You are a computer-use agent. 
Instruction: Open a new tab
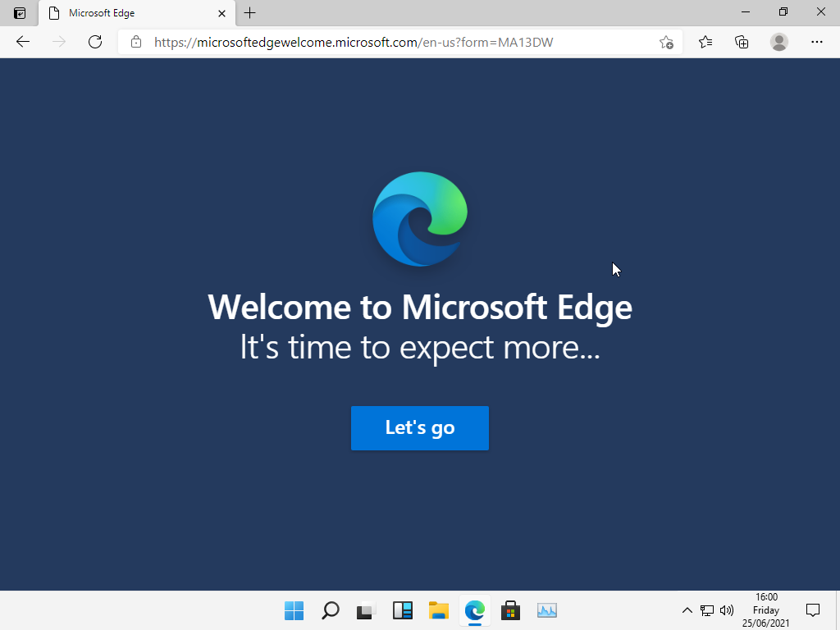pyautogui.click(x=250, y=13)
